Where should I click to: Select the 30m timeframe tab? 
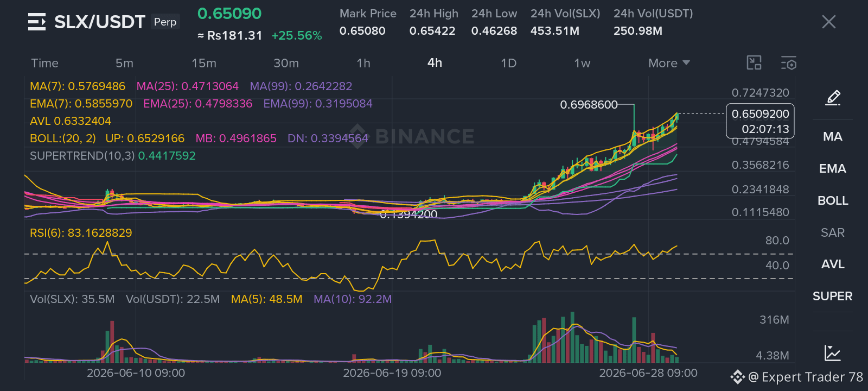286,63
